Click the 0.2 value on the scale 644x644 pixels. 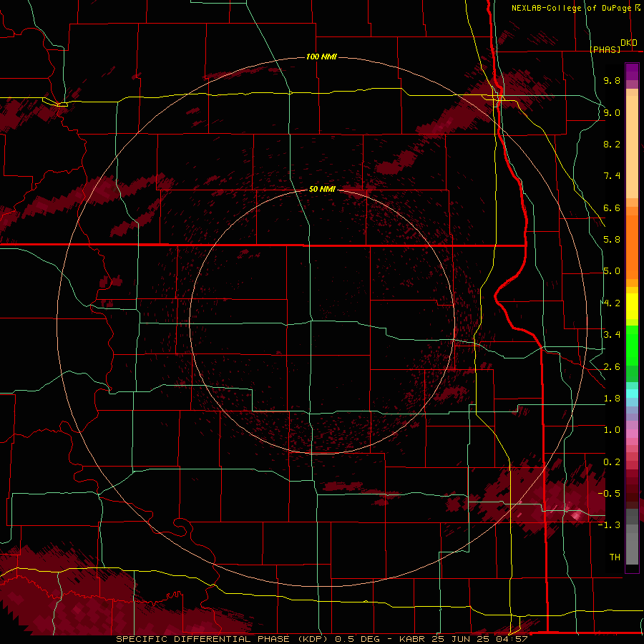pos(612,462)
